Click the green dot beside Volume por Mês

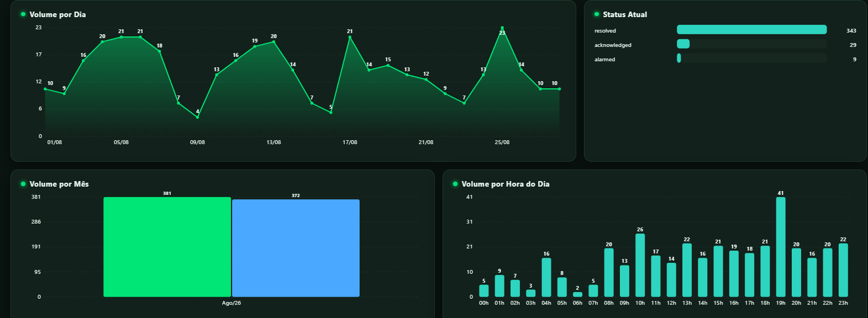tap(23, 184)
